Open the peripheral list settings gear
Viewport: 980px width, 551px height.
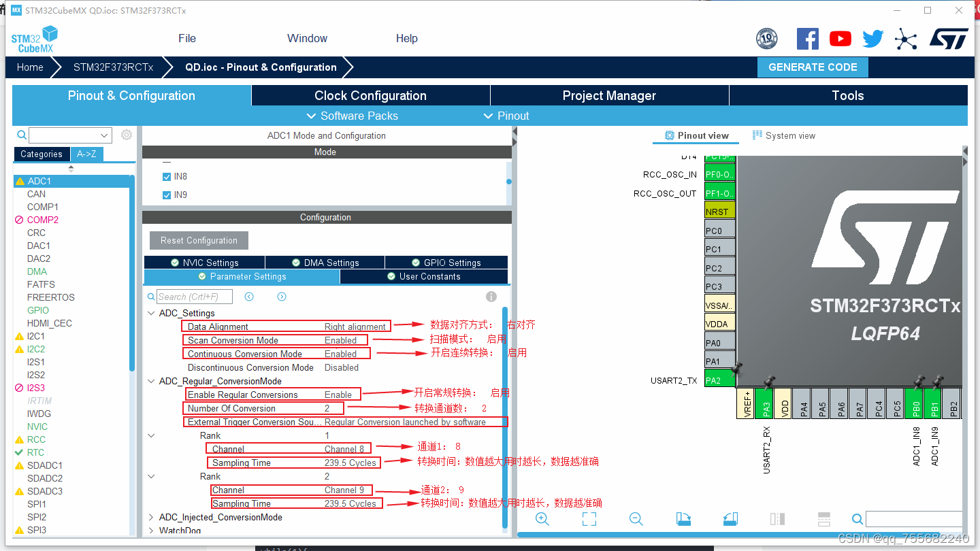127,135
